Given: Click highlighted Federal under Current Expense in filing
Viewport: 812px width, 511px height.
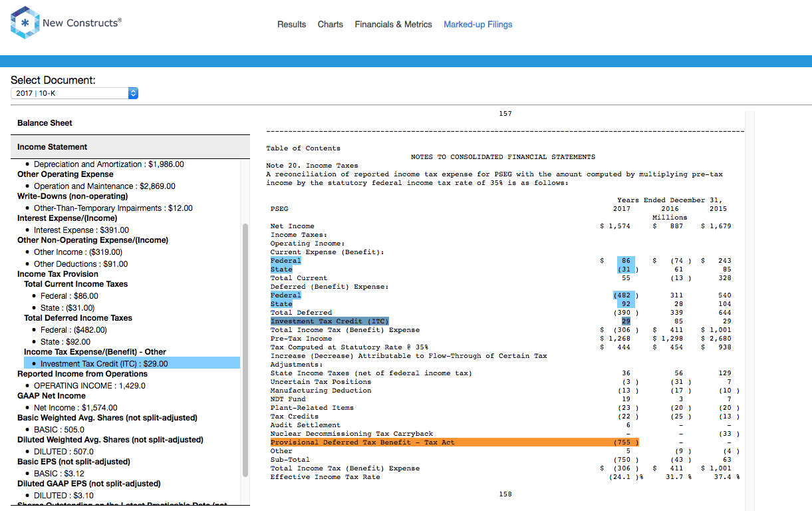Looking at the screenshot, I should pyautogui.click(x=286, y=261).
